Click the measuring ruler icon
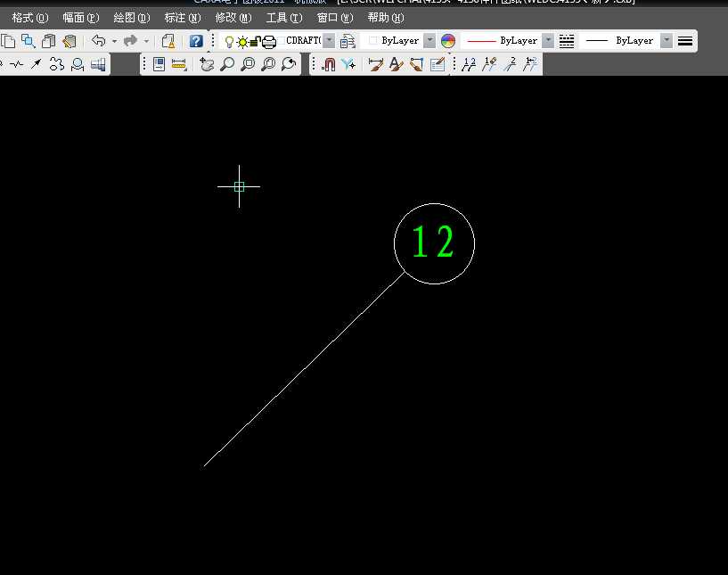Viewport: 728px width, 575px height. tap(179, 64)
